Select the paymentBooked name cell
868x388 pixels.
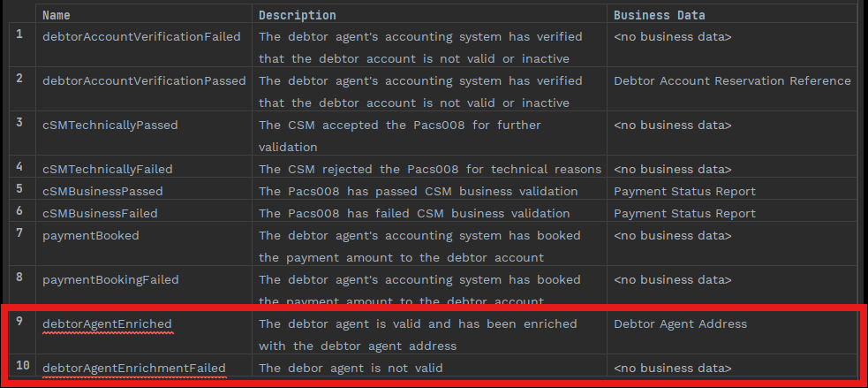91,235
